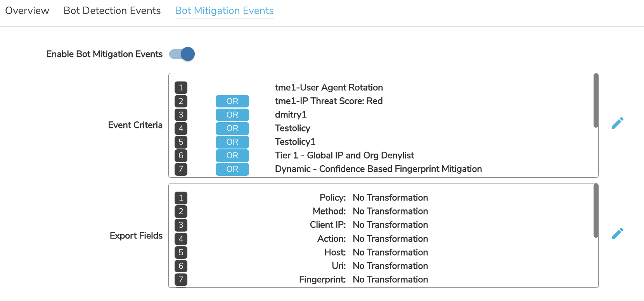The height and width of the screenshot is (301, 644).
Task: Click the Fingerprint export field row
Action: 364,280
